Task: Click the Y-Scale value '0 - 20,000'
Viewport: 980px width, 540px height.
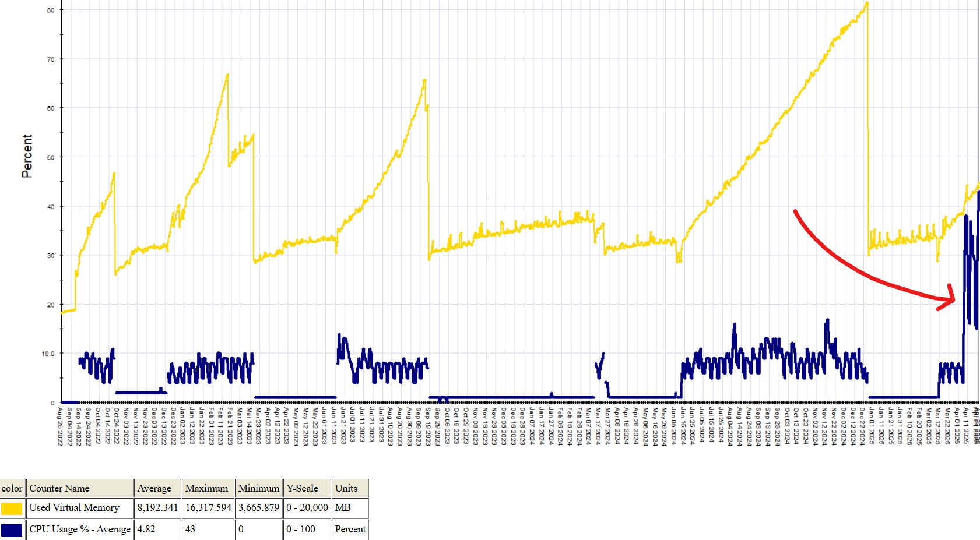Action: pos(307,507)
